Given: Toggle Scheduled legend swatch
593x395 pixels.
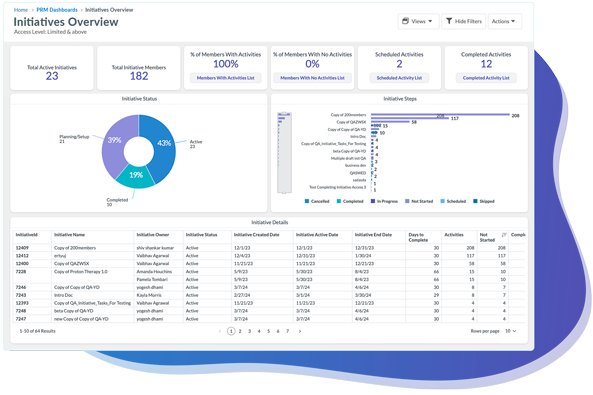Looking at the screenshot, I should point(443,201).
